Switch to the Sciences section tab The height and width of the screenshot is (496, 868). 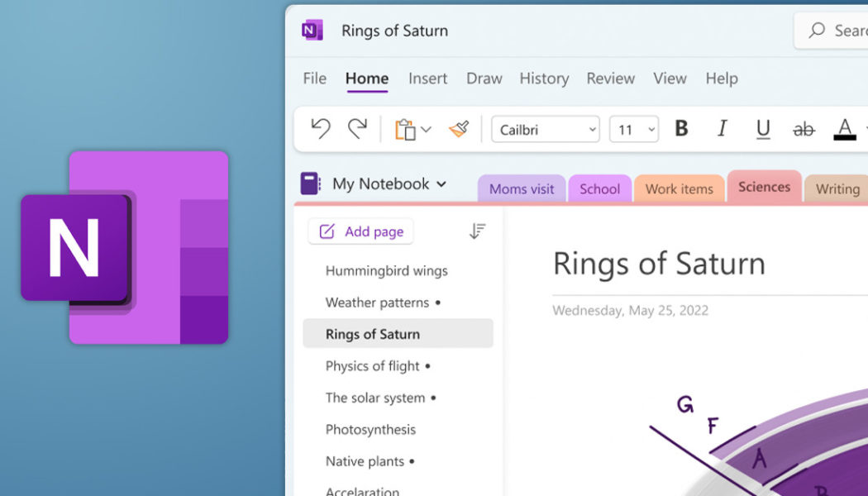763,187
